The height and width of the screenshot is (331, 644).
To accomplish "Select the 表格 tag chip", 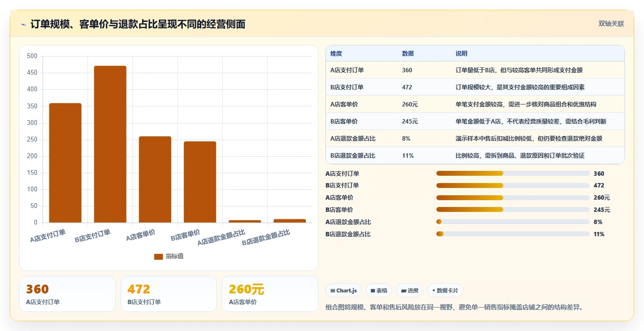I will 379,290.
